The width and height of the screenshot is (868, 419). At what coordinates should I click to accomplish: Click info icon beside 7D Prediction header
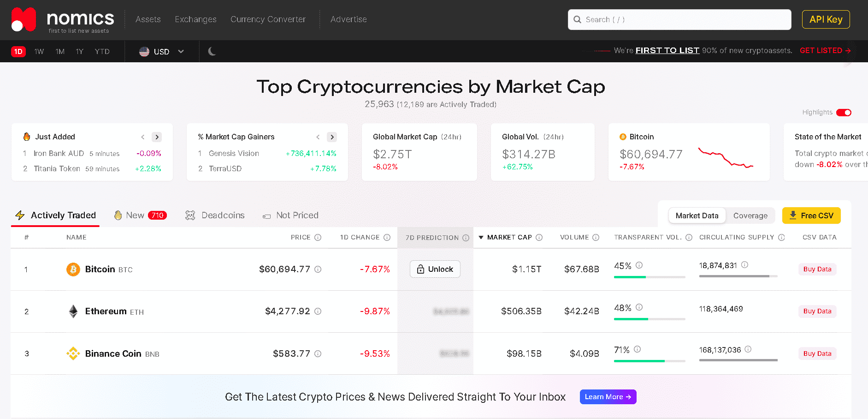coord(466,238)
